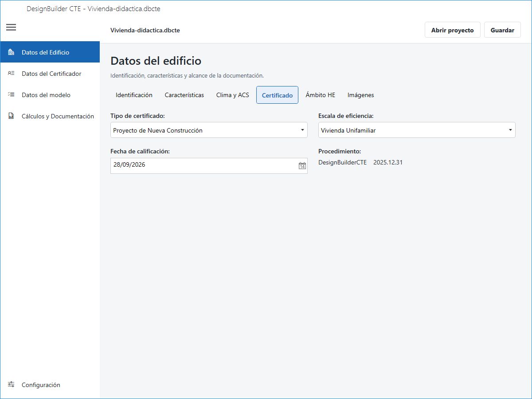Open Configuración settings
This screenshot has height=399, width=532.
pos(50,385)
